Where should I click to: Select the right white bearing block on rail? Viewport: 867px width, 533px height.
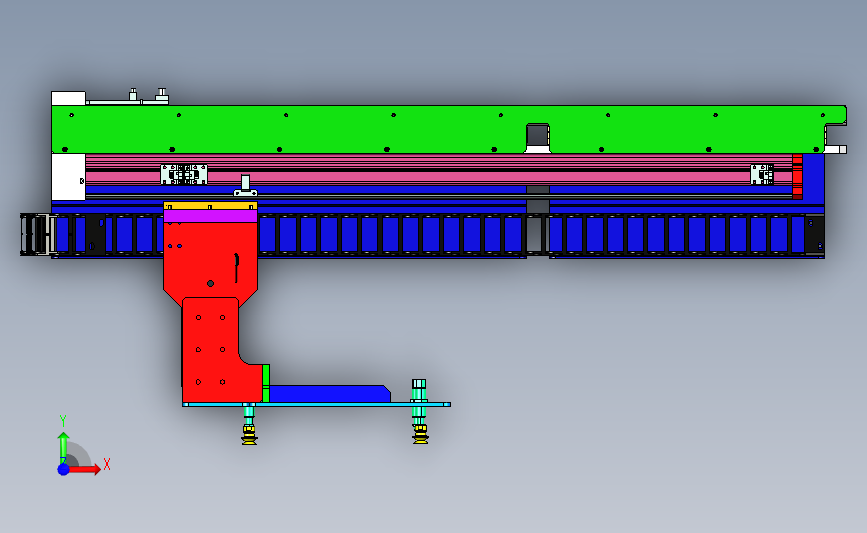762,174
